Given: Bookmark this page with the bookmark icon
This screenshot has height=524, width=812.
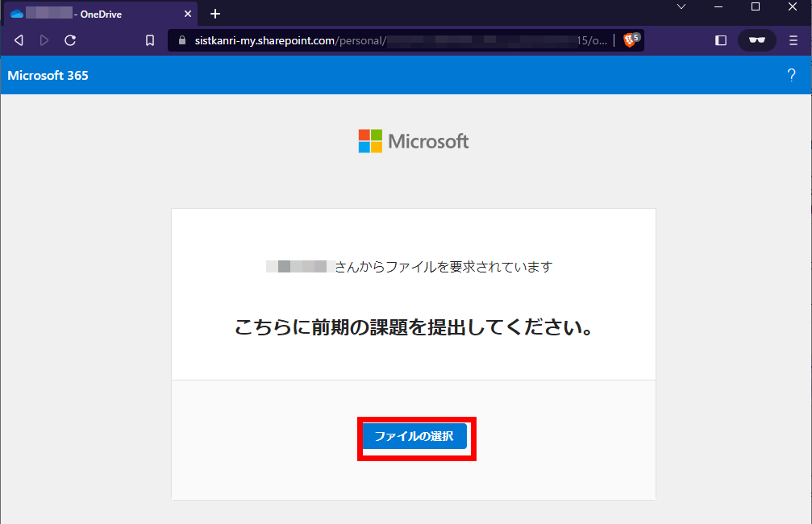Looking at the screenshot, I should pyautogui.click(x=150, y=40).
